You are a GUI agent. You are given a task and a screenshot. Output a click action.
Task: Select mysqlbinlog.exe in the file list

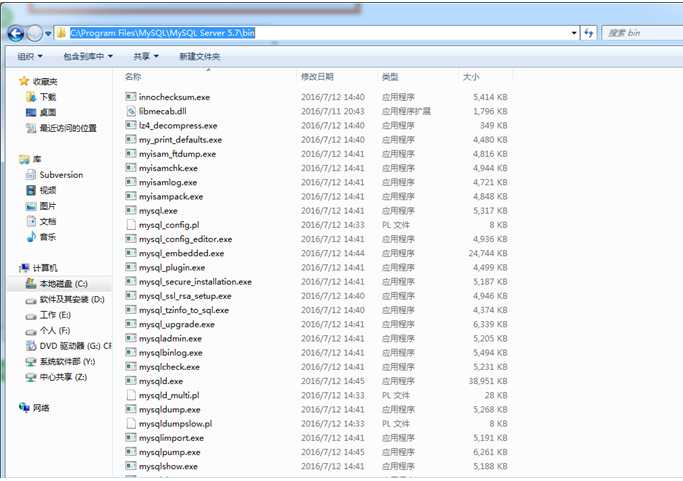tap(171, 352)
